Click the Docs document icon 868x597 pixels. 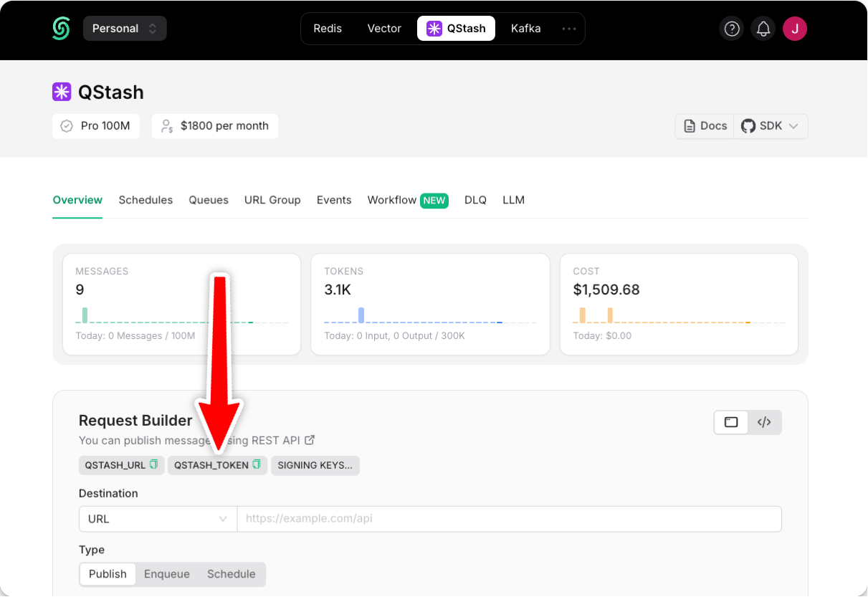pos(690,126)
